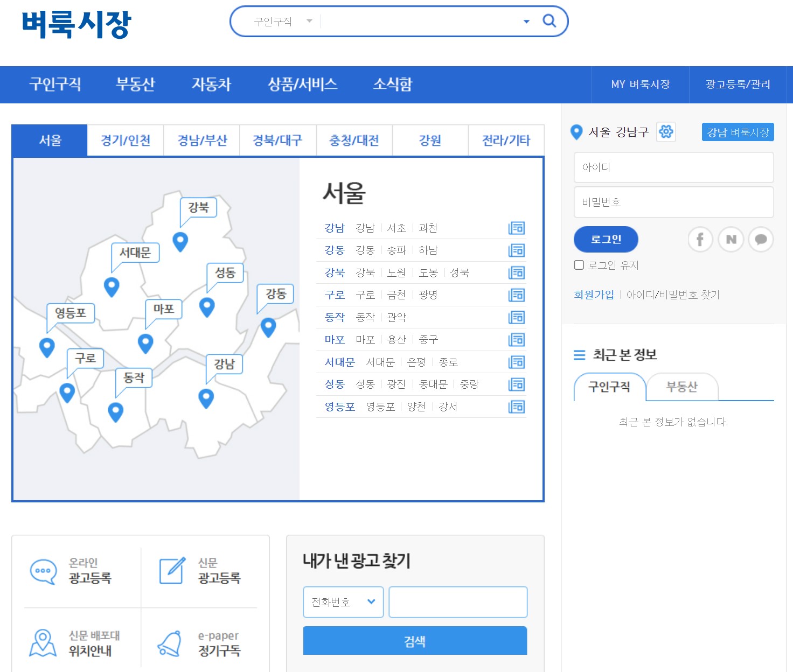Click the 로그인 button
The width and height of the screenshot is (793, 672).
(606, 239)
